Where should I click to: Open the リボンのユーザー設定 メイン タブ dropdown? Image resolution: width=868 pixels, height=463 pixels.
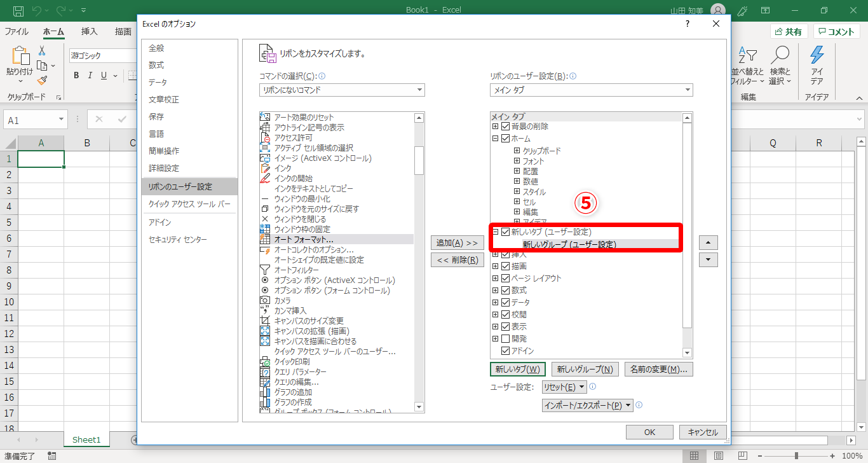point(592,90)
